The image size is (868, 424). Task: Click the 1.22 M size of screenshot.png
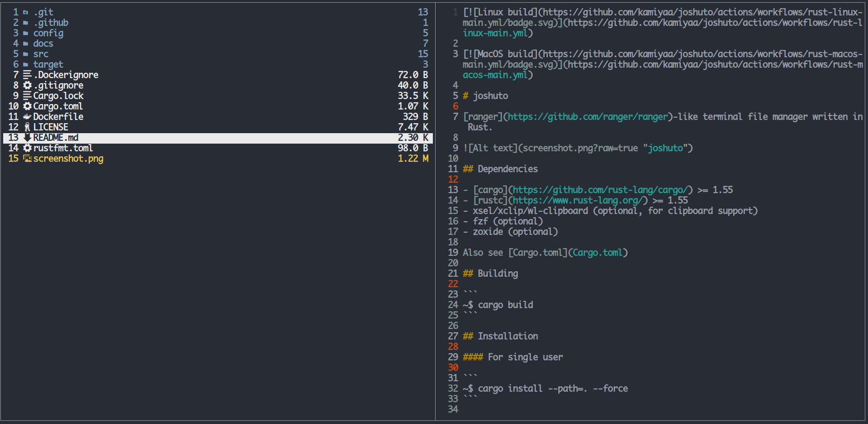pyautogui.click(x=413, y=159)
